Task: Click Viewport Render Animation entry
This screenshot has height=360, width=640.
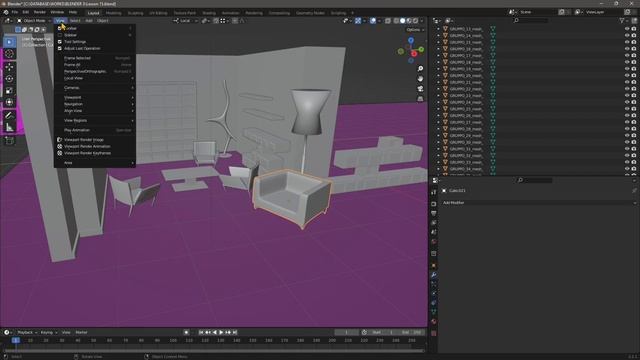Action: coord(94,146)
